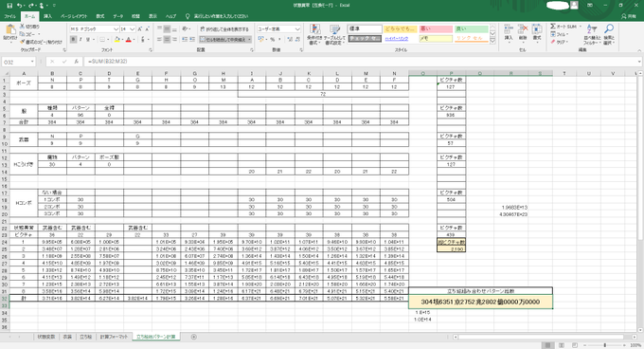
Task: Switch to the Page Layout ribbon tab
Action: click(74, 16)
